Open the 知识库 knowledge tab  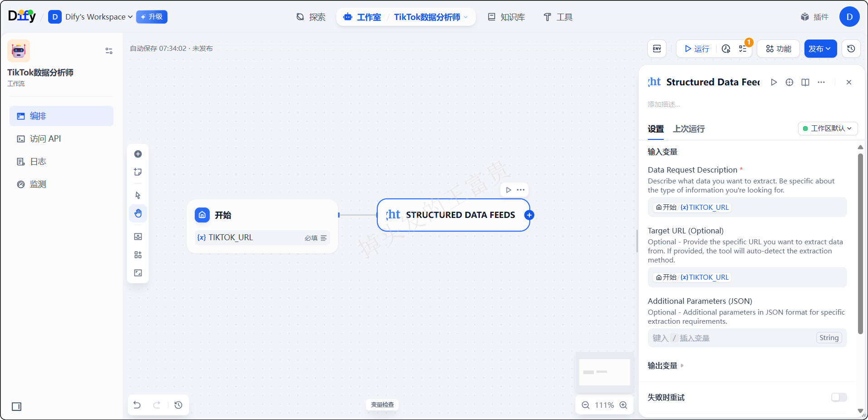507,17
